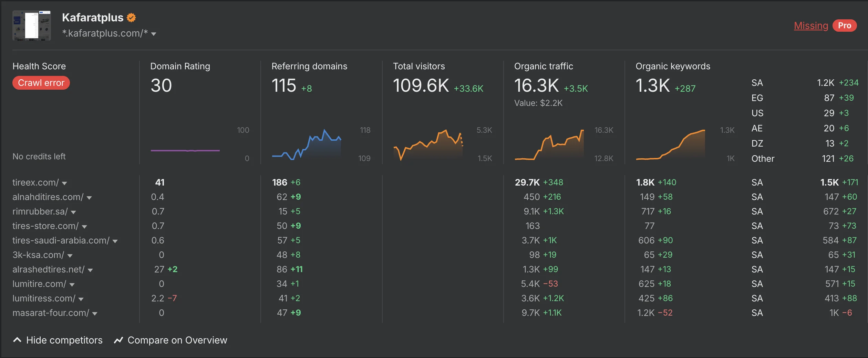Click the chart icon beside Compare on Overview
The height and width of the screenshot is (358, 868).
pyautogui.click(x=118, y=340)
